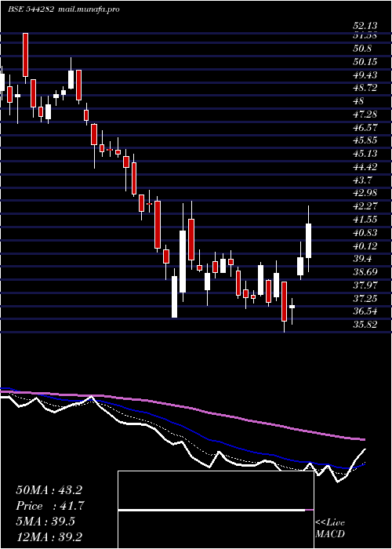The image size is (392, 549).
Task: Click the 42.27 price level label
Action: [365, 206]
